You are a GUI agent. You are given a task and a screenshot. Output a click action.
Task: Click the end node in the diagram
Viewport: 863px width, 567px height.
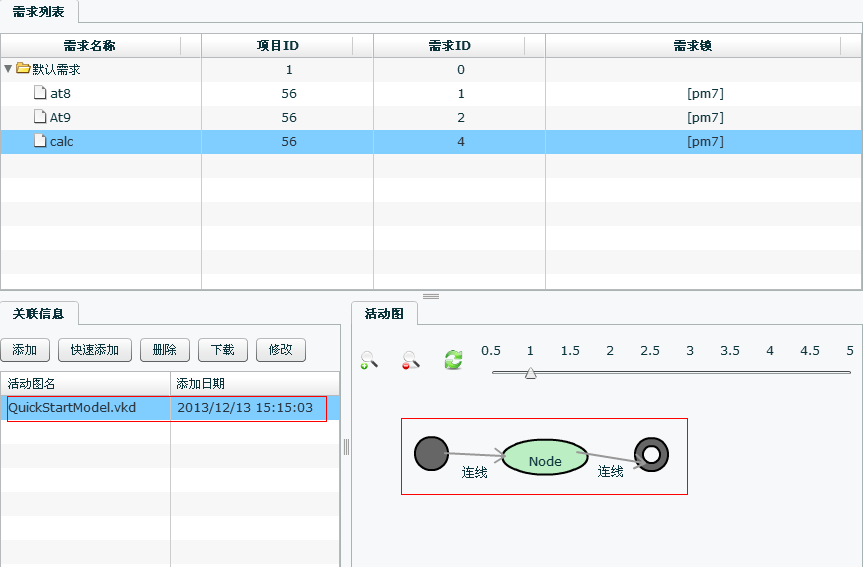[652, 455]
